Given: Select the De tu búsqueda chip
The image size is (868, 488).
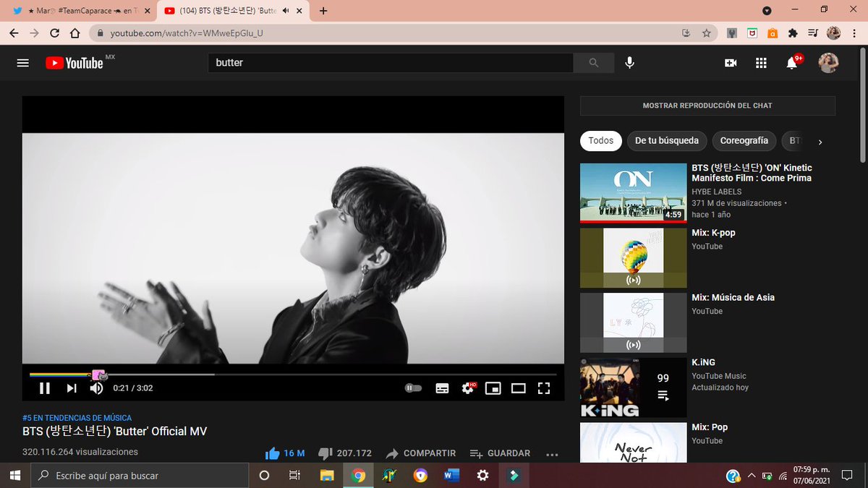Looking at the screenshot, I should click(667, 141).
